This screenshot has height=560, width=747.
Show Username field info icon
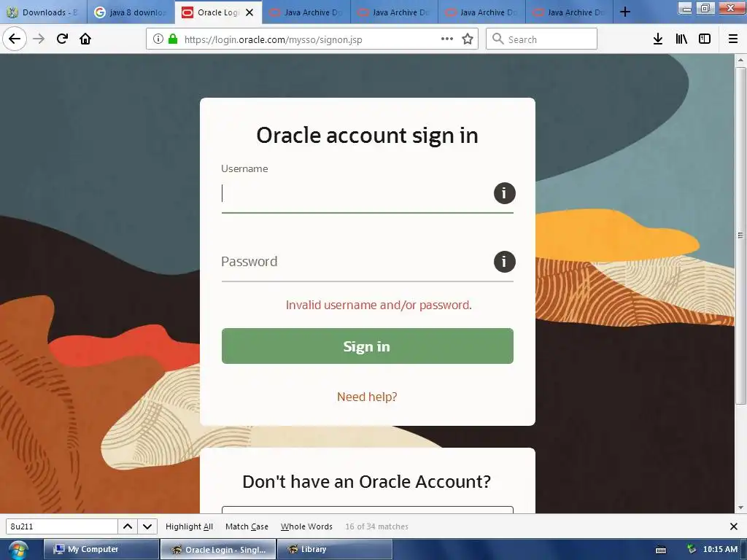[x=505, y=193]
